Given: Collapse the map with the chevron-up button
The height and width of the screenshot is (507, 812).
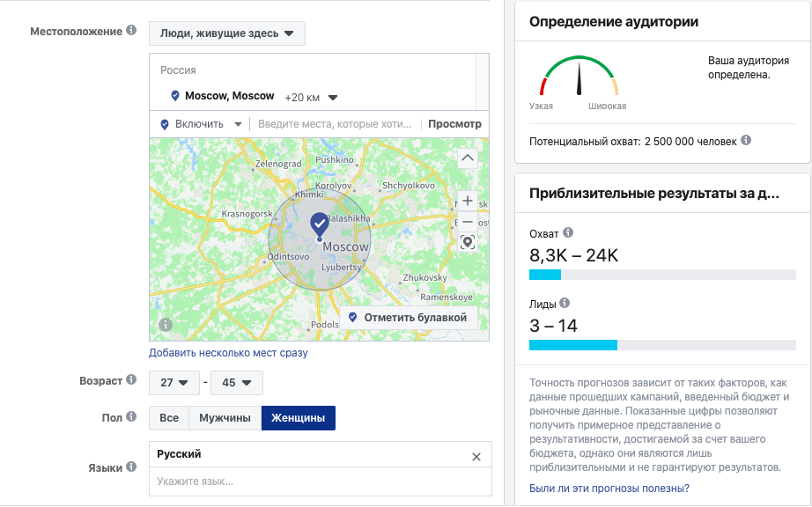Looking at the screenshot, I should pos(468,158).
